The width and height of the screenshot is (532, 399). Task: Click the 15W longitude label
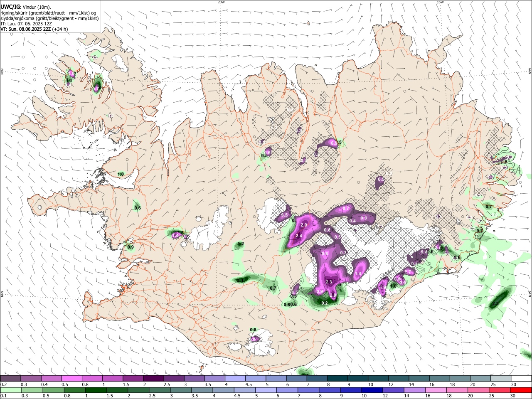click(x=440, y=2)
